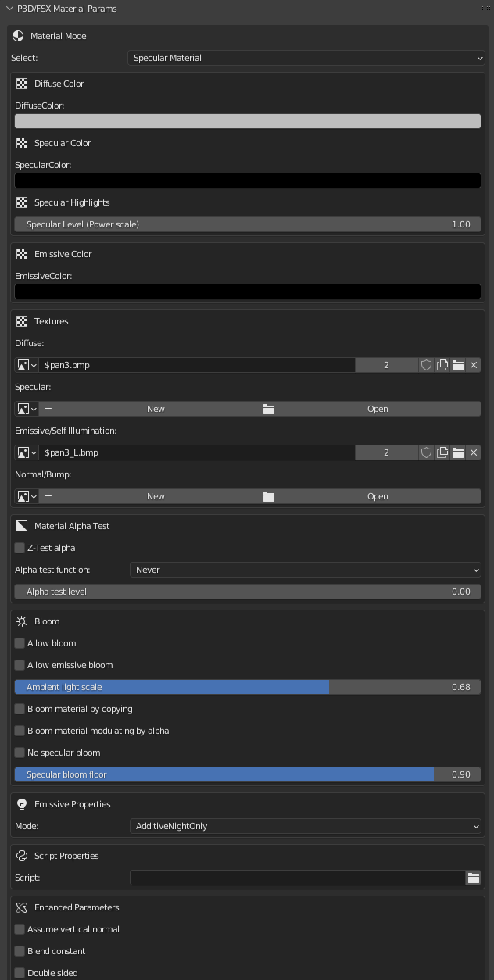Click Open for the Normal/Bump texture
The height and width of the screenshot is (980, 494).
pyautogui.click(x=370, y=496)
